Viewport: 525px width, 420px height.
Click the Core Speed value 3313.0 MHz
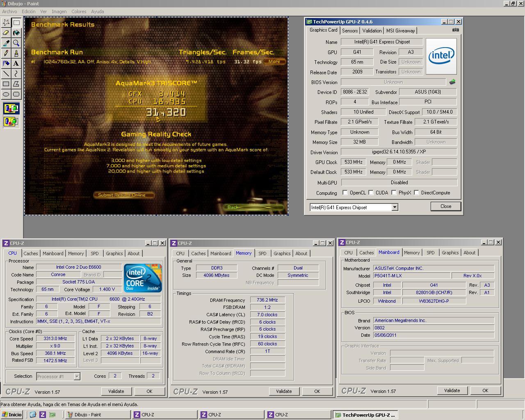(x=55, y=339)
